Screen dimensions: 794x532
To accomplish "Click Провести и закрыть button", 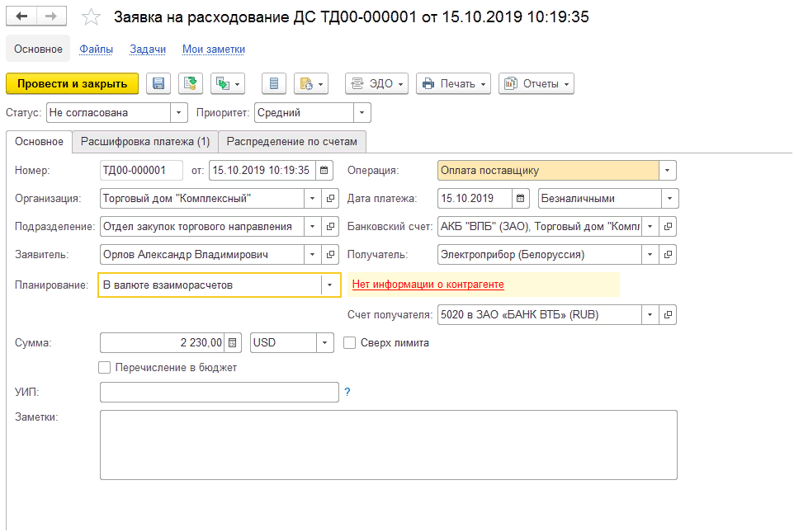I will [73, 83].
